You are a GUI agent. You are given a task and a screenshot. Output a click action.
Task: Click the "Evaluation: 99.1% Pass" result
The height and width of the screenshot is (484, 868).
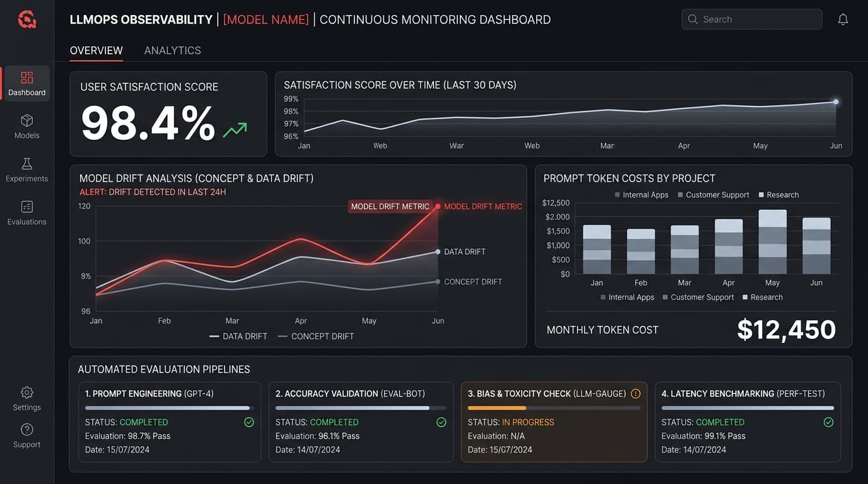click(x=703, y=436)
